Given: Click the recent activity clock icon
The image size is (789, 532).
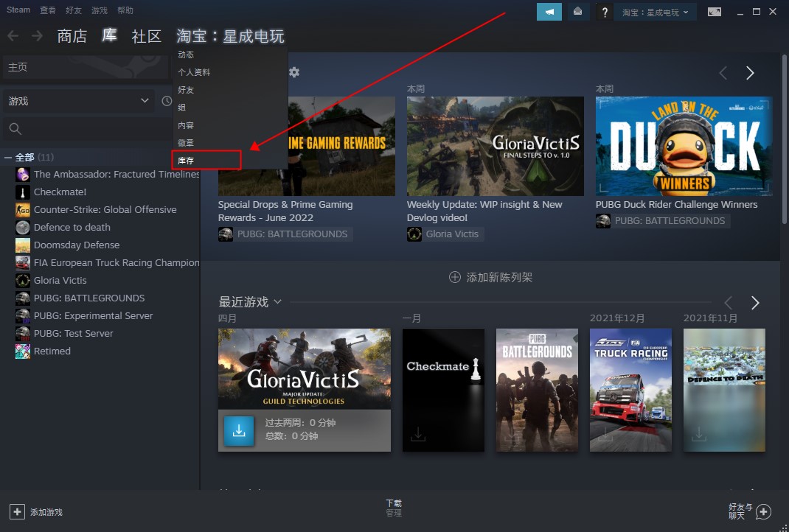Looking at the screenshot, I should pyautogui.click(x=167, y=101).
